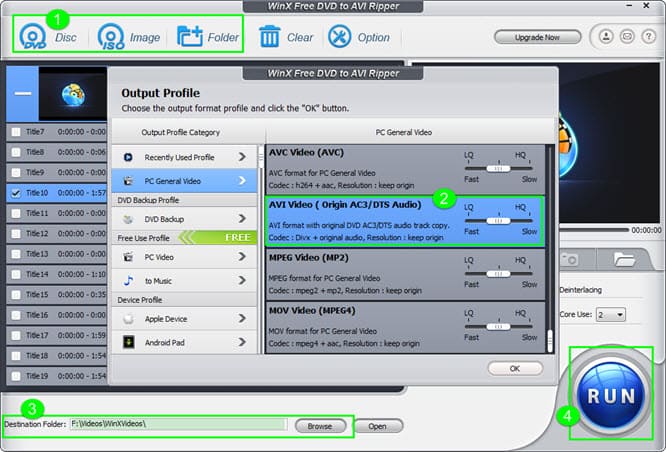Select MPEG Video (MP2) profile
666x452 pixels.
(405, 274)
